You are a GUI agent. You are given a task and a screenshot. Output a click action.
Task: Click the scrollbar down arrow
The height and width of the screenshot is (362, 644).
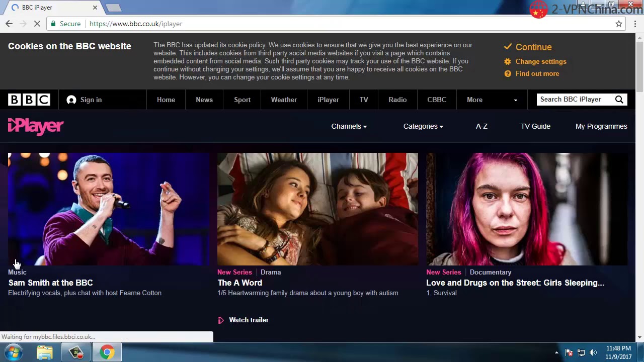(640, 337)
